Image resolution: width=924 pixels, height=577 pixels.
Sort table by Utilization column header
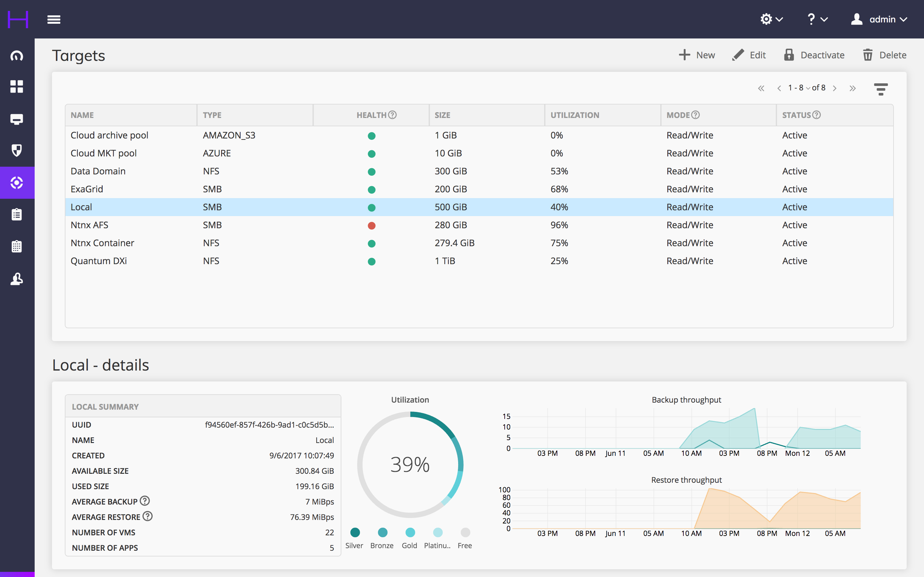pos(575,115)
